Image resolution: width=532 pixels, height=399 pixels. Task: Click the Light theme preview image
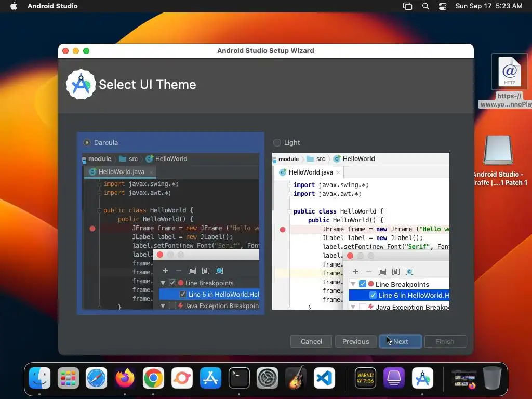361,231
